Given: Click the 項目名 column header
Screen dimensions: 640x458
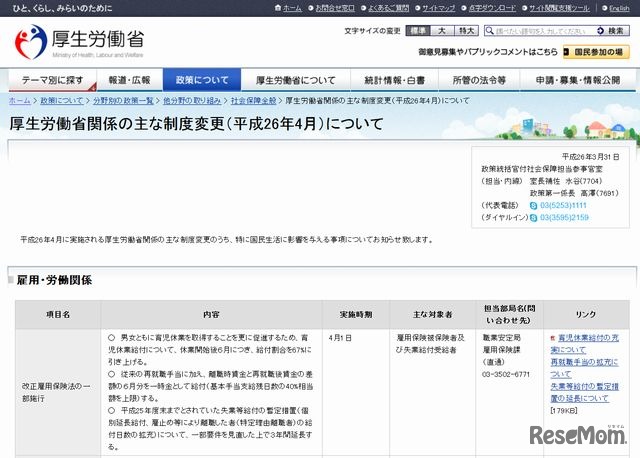Looking at the screenshot, I should (x=58, y=314).
